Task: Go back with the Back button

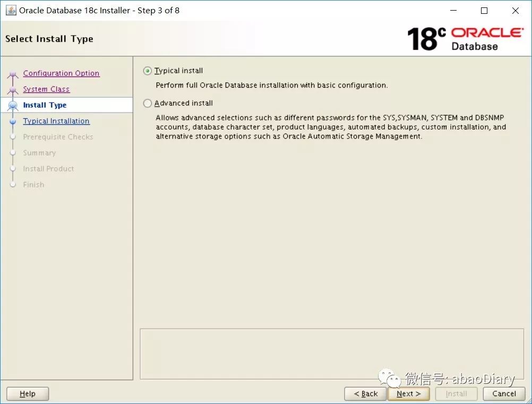Action: coord(365,393)
